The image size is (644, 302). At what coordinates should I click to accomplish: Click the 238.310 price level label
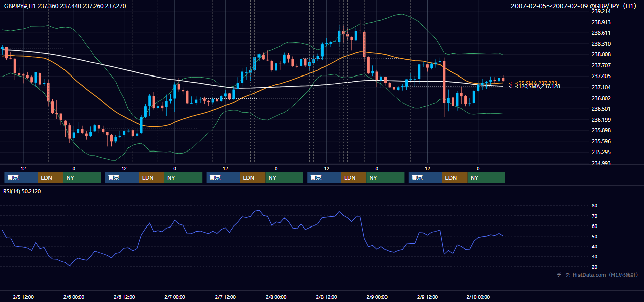point(600,44)
